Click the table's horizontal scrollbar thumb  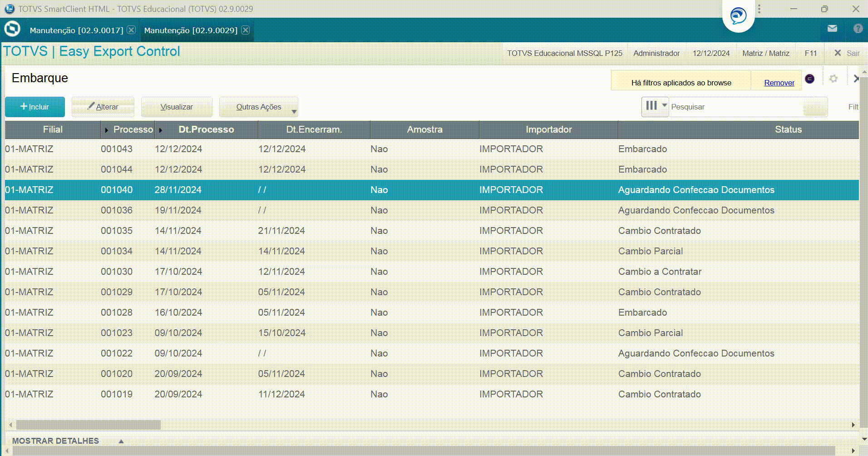[x=89, y=425]
